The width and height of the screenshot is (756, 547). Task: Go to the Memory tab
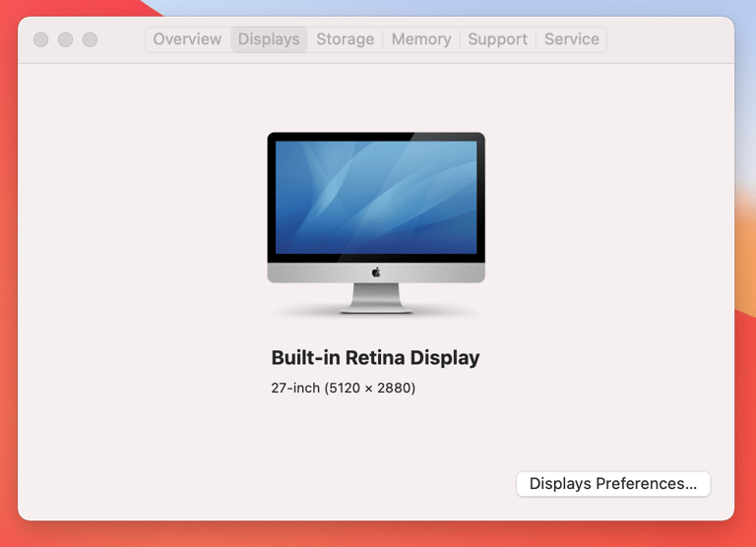tap(421, 39)
